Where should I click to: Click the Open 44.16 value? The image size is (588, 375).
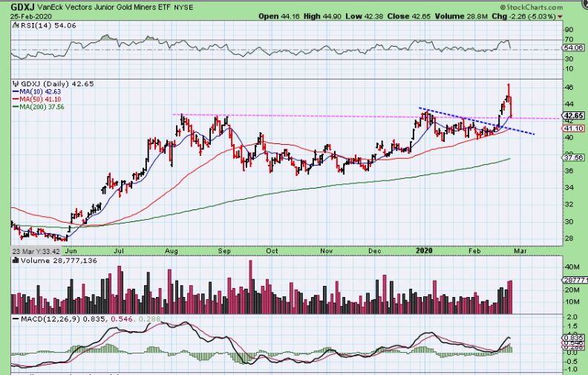[x=279, y=16]
